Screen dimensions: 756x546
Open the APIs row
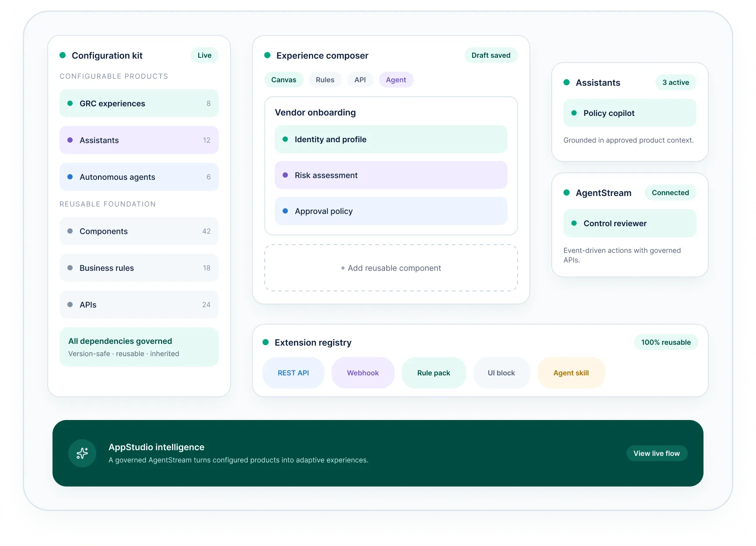(139, 304)
